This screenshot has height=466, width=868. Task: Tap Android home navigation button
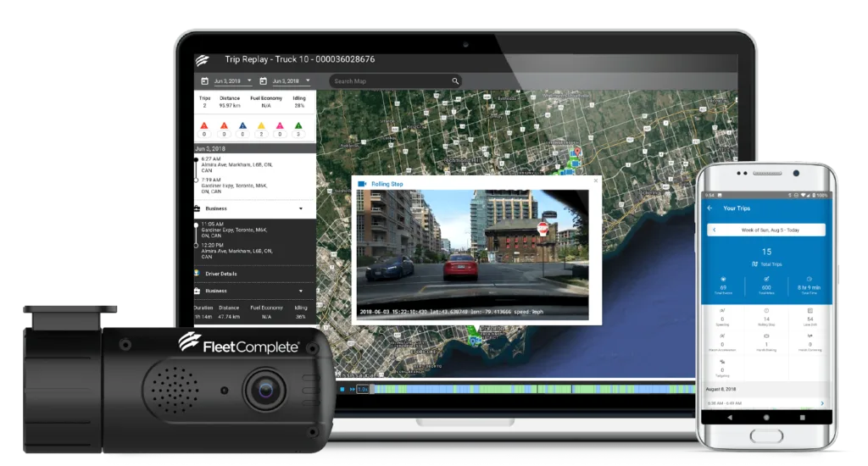pyautogui.click(x=766, y=418)
